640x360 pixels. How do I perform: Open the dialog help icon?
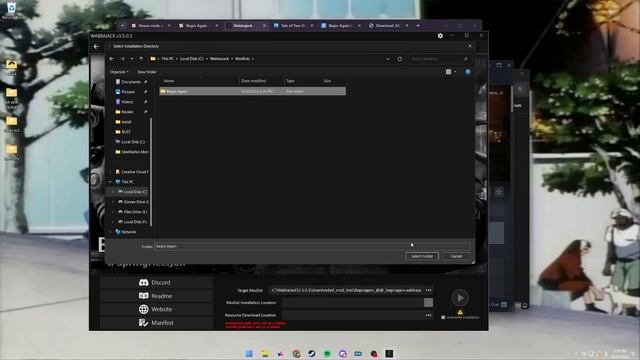point(468,72)
